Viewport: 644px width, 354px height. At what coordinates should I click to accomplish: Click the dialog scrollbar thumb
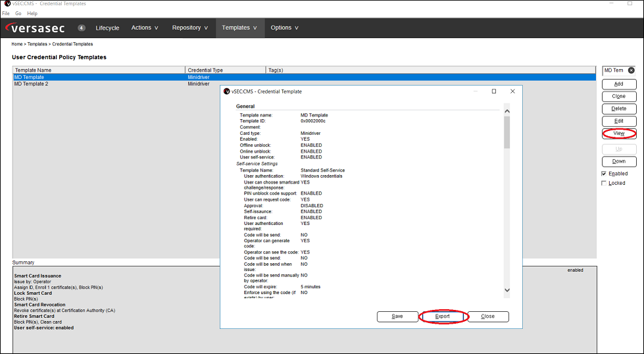507,132
